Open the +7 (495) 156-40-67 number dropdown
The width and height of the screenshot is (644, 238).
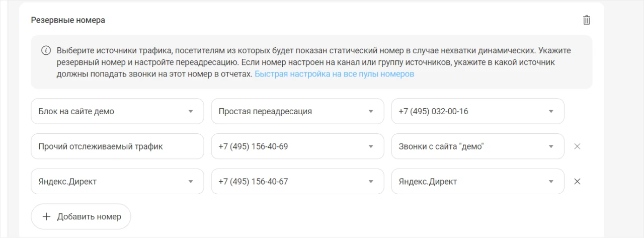297,182
